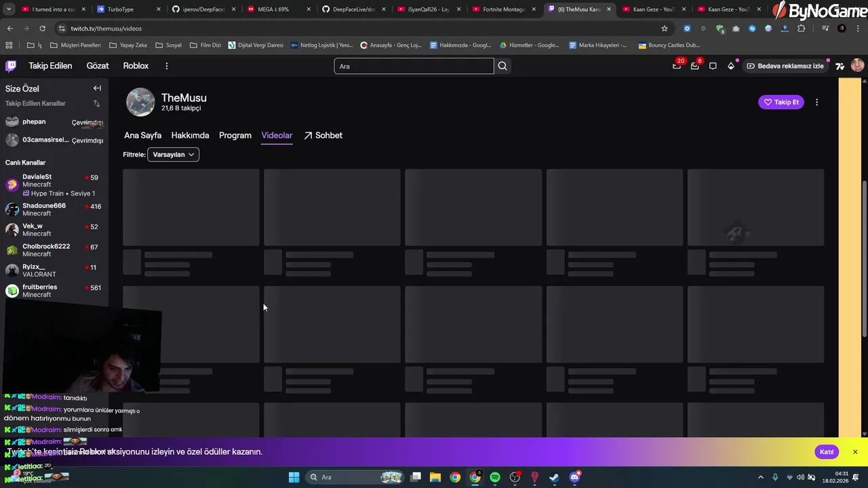Open Cholbrock6222 live channel
The image size is (868, 488).
[54, 250]
